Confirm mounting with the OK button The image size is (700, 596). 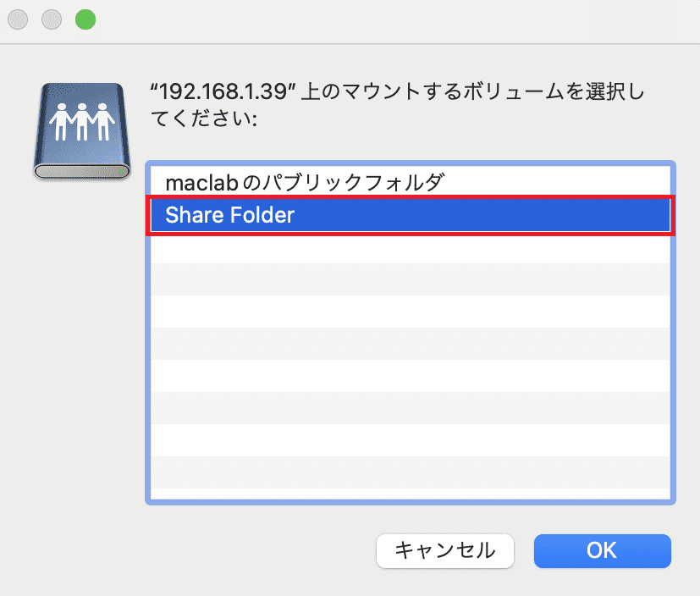[602, 550]
